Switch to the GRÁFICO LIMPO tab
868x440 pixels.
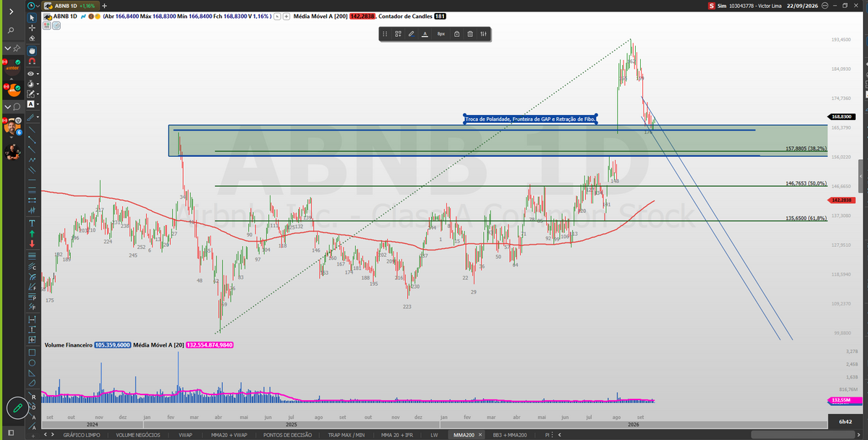pyautogui.click(x=81, y=435)
